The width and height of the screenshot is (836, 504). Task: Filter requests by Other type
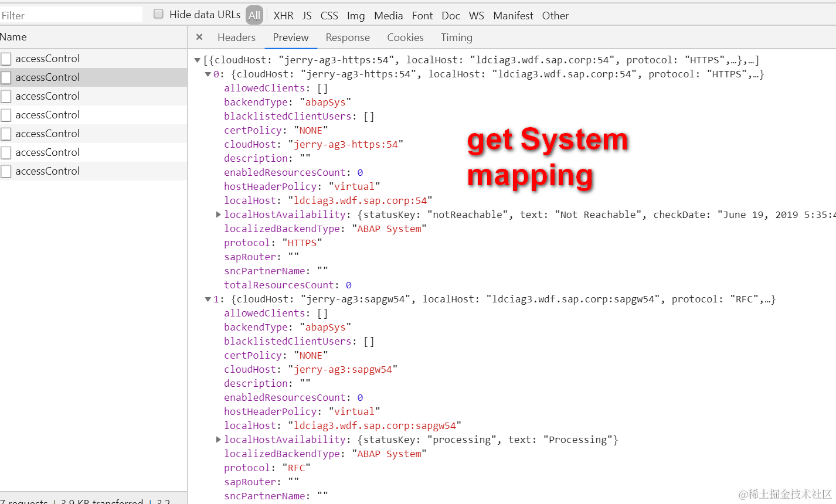(x=555, y=16)
